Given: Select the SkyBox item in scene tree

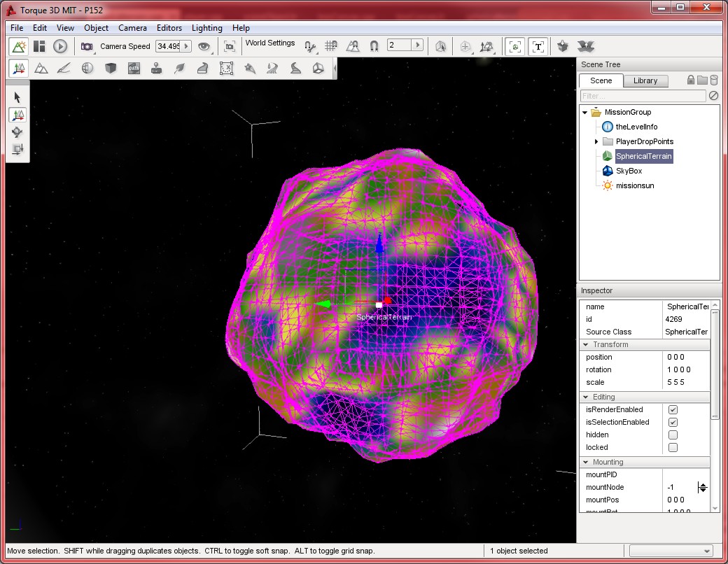Looking at the screenshot, I should pyautogui.click(x=628, y=171).
